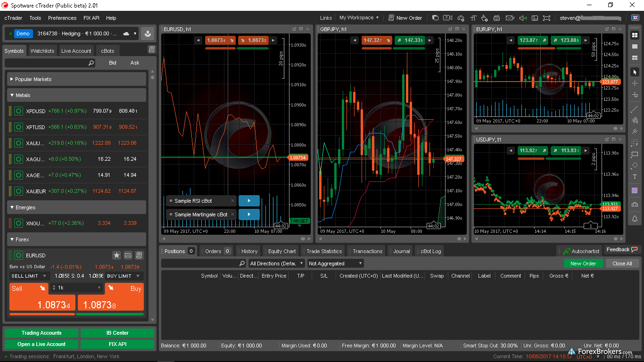Open the email alerts envelope icon

coord(510,18)
